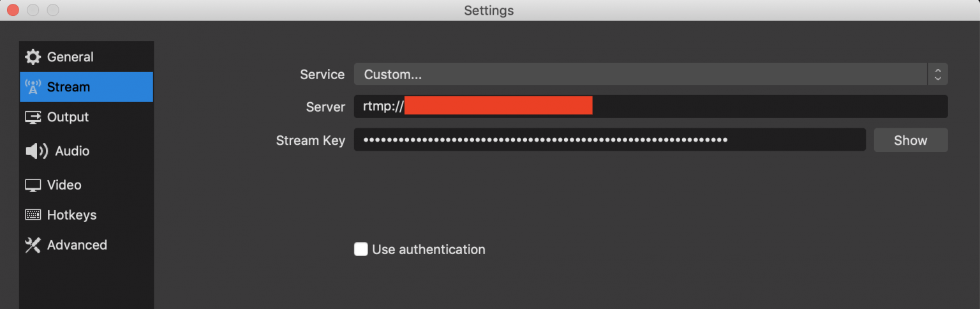This screenshot has width=980, height=309.
Task: Click the Audio speaker icon
Action: pos(36,151)
